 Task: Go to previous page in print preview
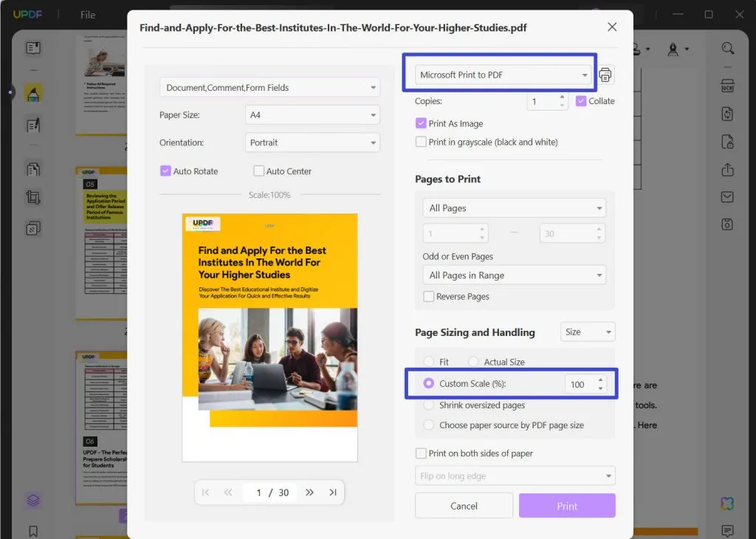pos(228,492)
